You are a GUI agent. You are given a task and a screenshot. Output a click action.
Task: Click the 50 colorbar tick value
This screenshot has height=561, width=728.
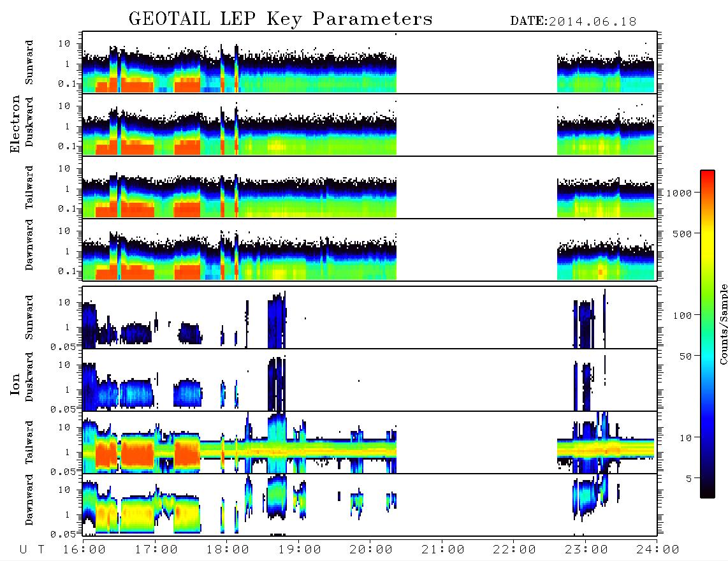tap(685, 356)
